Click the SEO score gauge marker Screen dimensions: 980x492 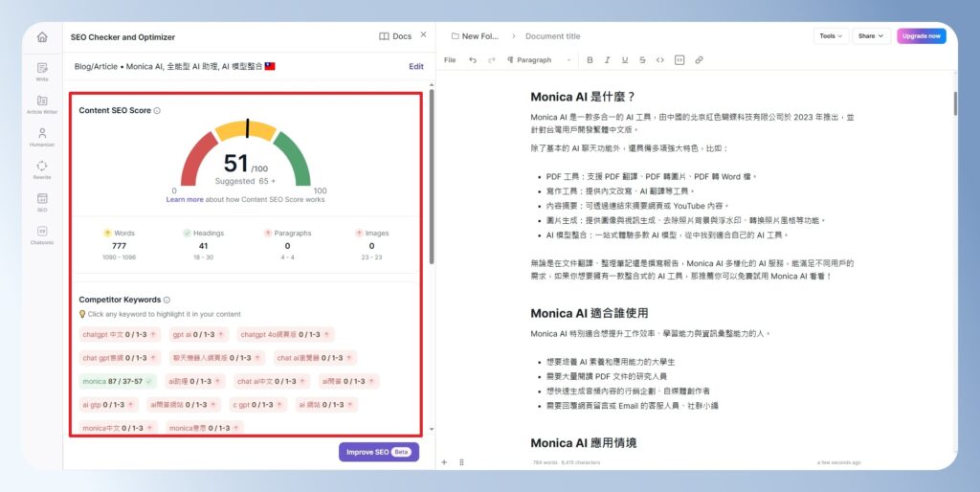click(248, 128)
